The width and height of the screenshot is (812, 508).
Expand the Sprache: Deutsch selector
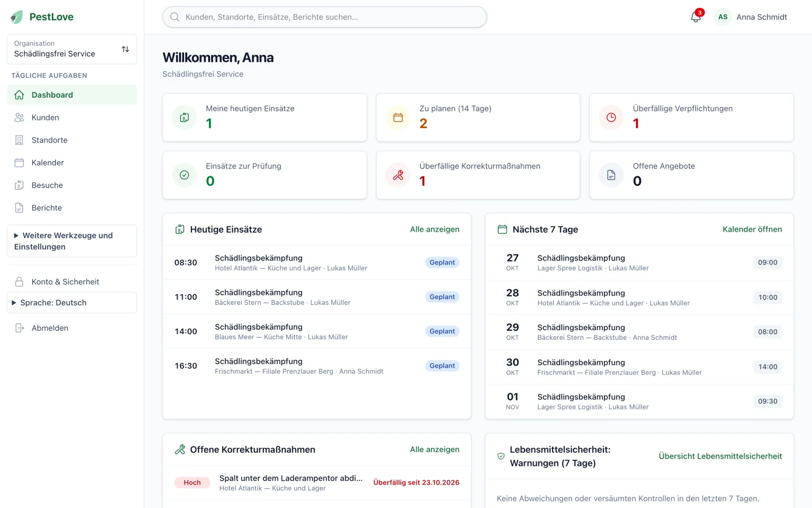pyautogui.click(x=72, y=303)
